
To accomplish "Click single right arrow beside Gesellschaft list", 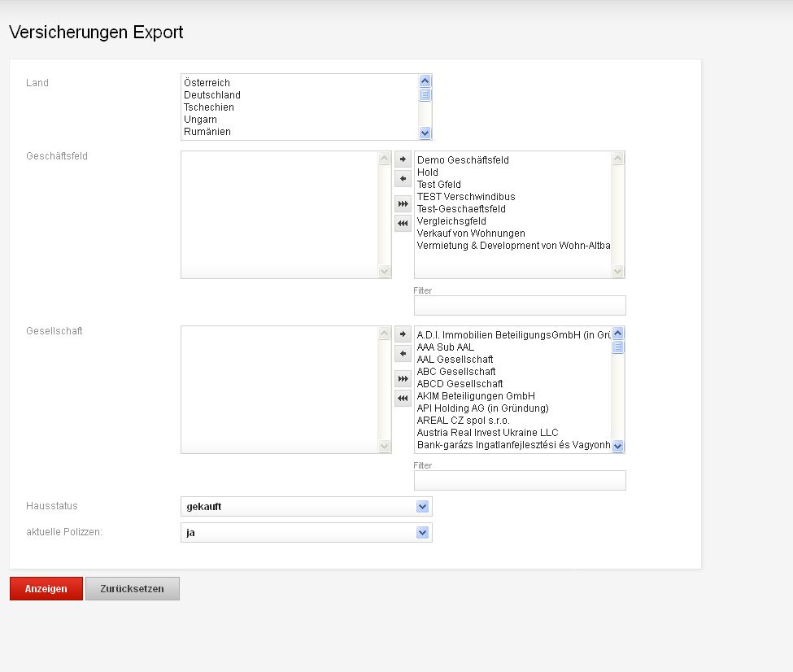I will [403, 334].
